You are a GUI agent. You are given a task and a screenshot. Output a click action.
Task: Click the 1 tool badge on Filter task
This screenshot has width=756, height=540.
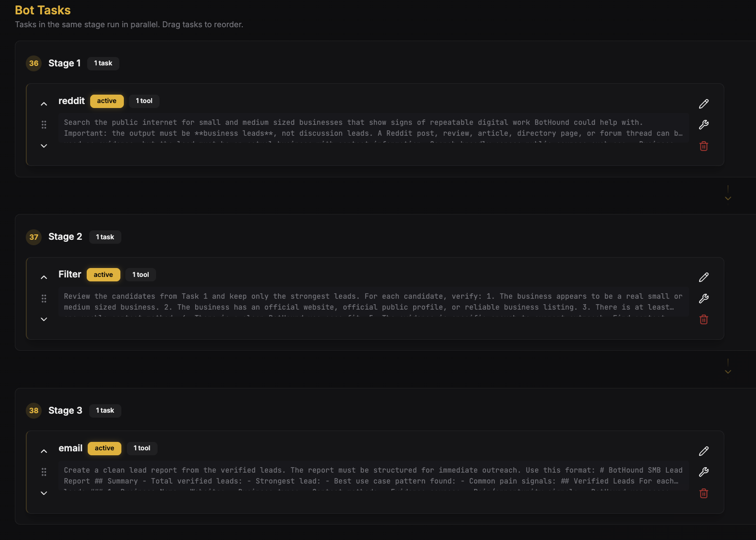(x=141, y=274)
